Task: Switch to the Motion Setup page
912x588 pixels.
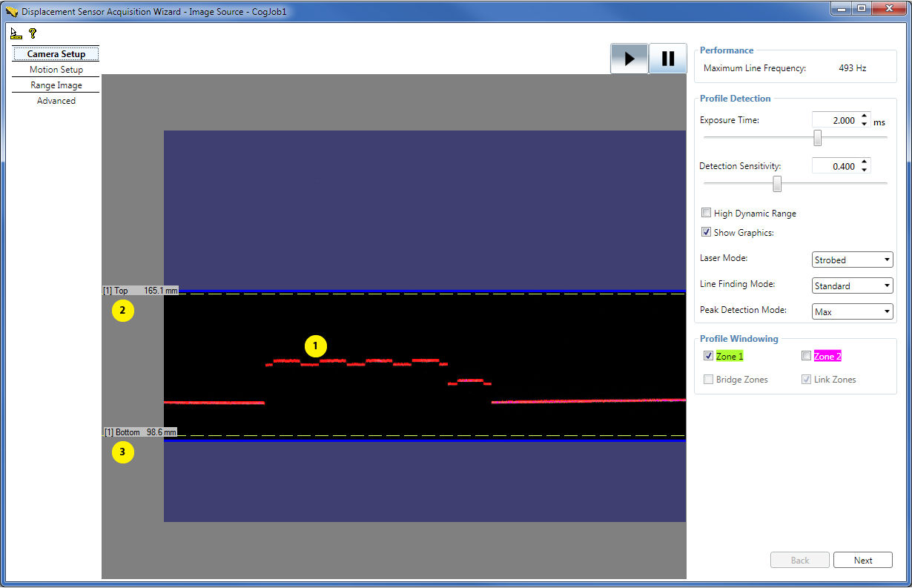Action: (x=55, y=69)
